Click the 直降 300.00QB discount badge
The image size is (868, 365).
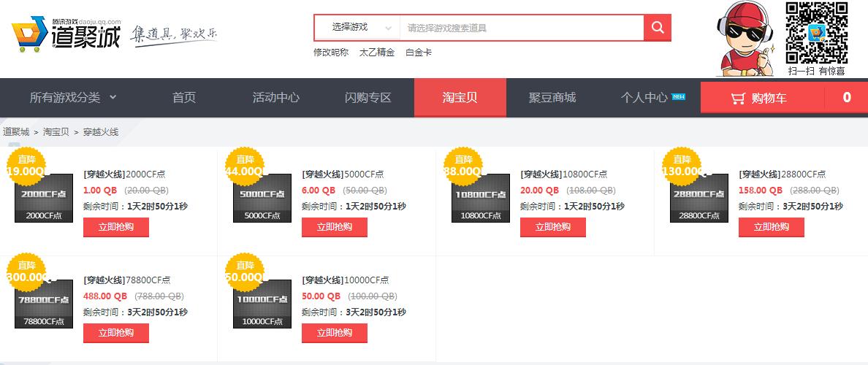27,272
